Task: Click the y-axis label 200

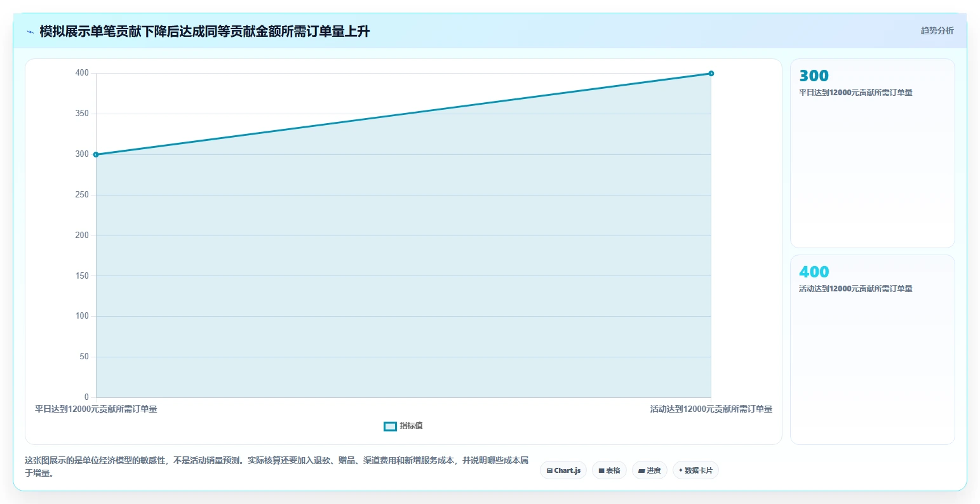Action: (81, 235)
